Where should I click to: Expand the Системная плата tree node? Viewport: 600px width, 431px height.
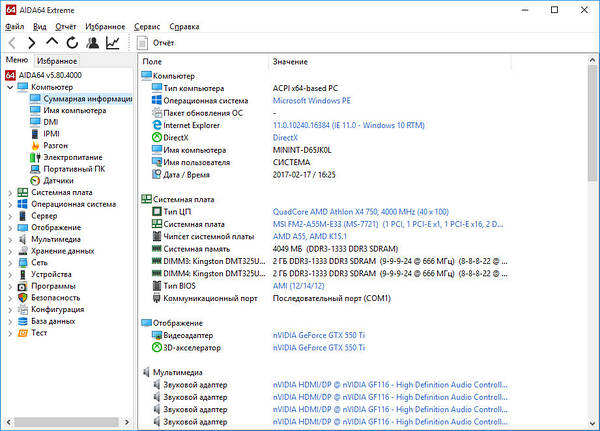click(x=10, y=193)
